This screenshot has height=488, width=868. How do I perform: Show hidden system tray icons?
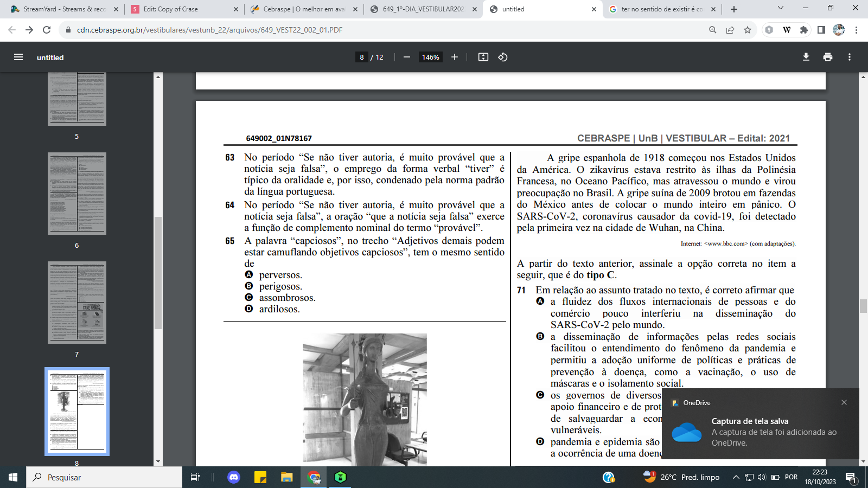pos(736,477)
